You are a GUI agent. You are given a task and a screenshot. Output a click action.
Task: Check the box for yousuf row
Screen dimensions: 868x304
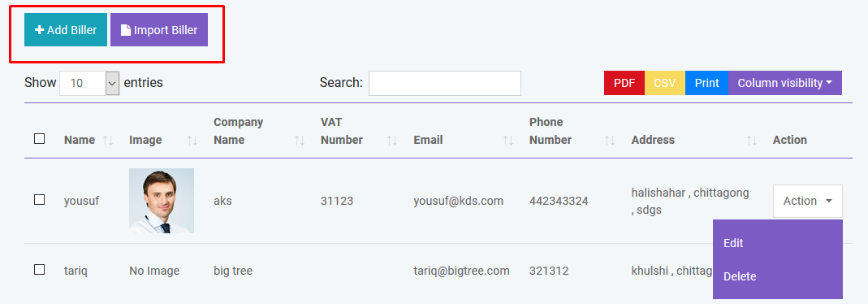pyautogui.click(x=39, y=199)
